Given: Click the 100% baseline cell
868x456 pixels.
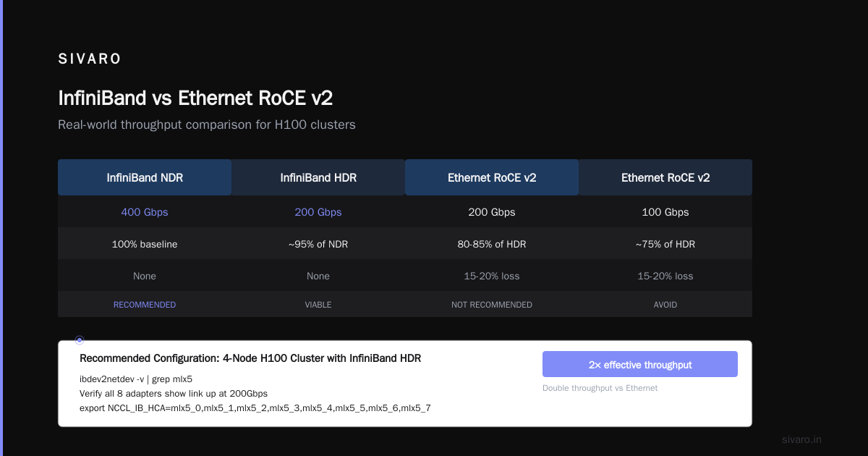Looking at the screenshot, I should coord(145,244).
